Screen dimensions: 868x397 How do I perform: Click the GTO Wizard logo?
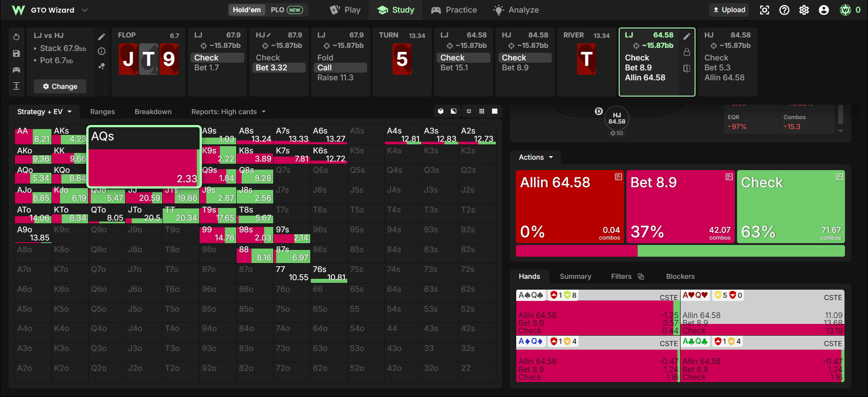pyautogui.click(x=19, y=10)
